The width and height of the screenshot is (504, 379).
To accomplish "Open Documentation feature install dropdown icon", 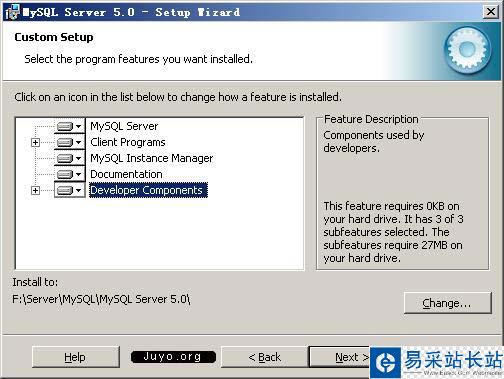I will [x=70, y=174].
